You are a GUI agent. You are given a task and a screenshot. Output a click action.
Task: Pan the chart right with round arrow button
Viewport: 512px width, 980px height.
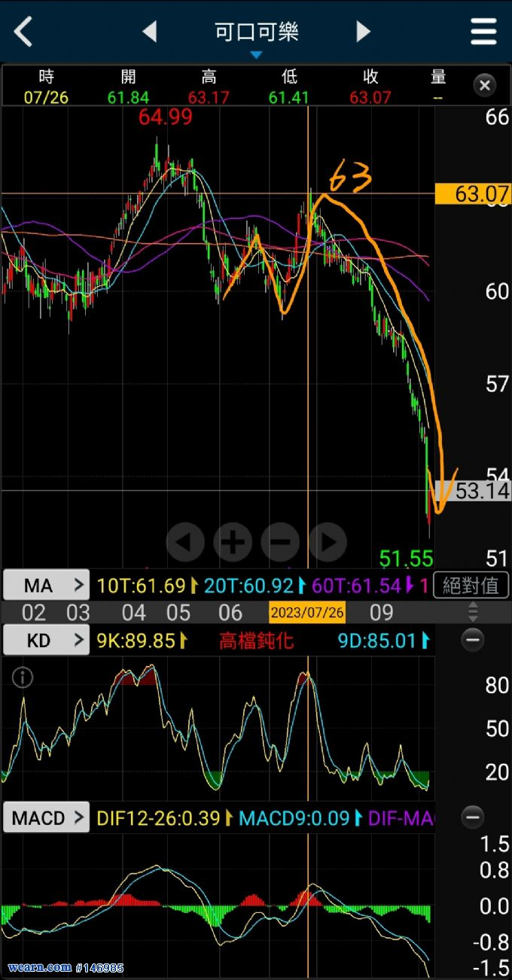pyautogui.click(x=328, y=541)
